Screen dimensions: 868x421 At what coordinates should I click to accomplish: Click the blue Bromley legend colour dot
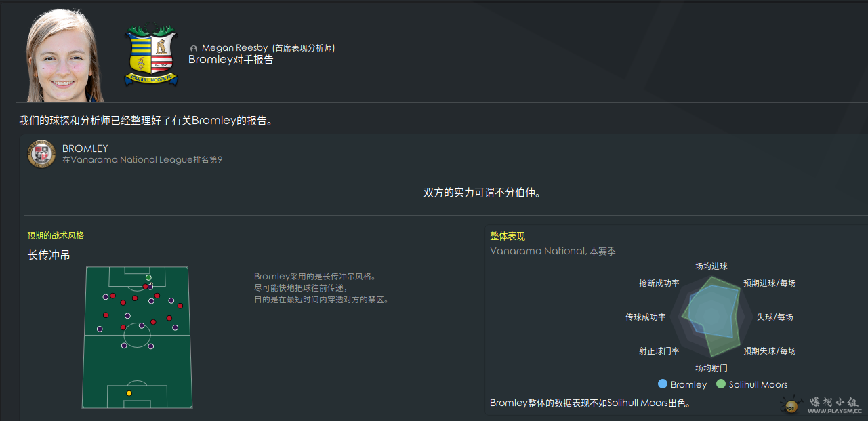pos(663,384)
